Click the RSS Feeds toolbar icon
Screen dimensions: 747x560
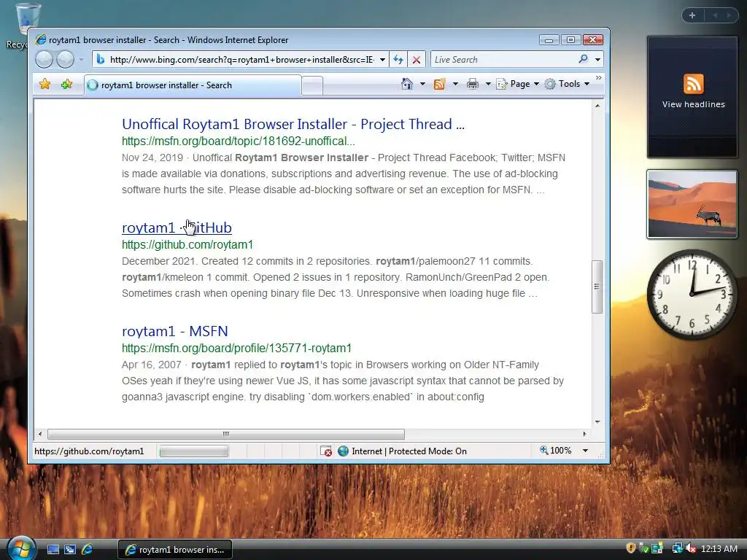(439, 84)
